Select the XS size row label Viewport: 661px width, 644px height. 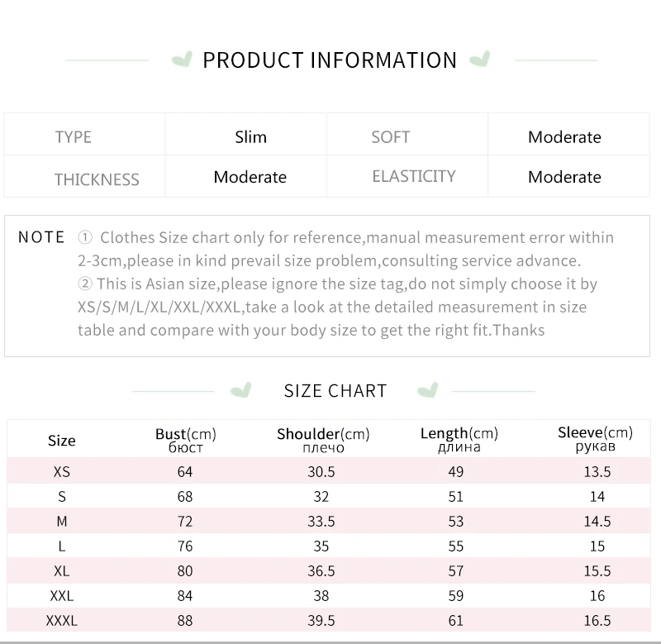coord(61,471)
